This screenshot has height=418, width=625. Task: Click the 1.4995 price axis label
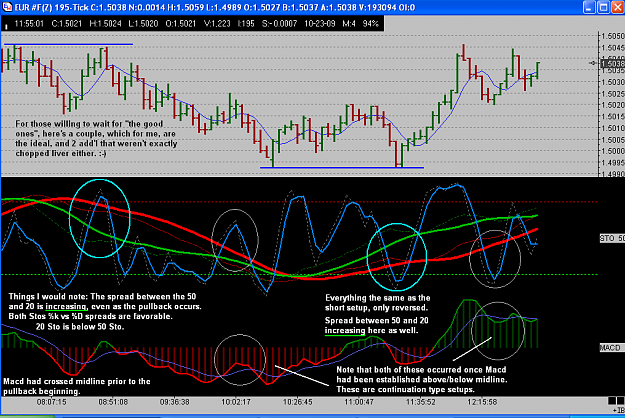click(612, 163)
